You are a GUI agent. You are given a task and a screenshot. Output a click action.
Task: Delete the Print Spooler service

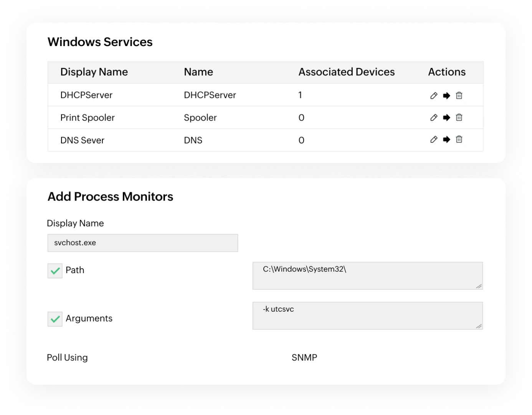click(459, 118)
